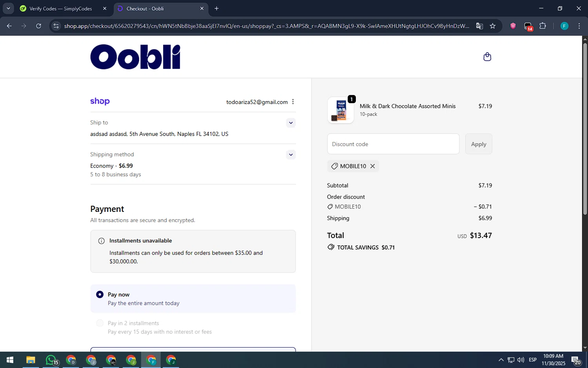Screen dimensions: 588x368
Task: Open File Explorer from the taskbar
Action: click(31, 360)
